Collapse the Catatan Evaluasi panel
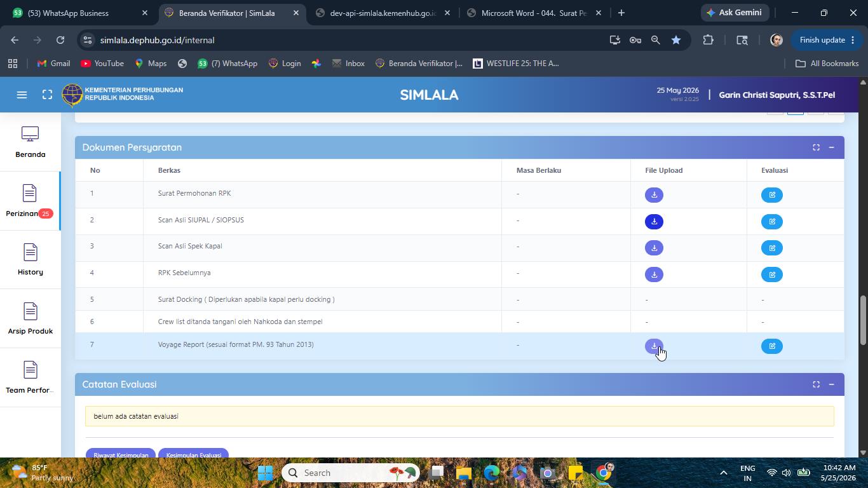 pyautogui.click(x=831, y=384)
